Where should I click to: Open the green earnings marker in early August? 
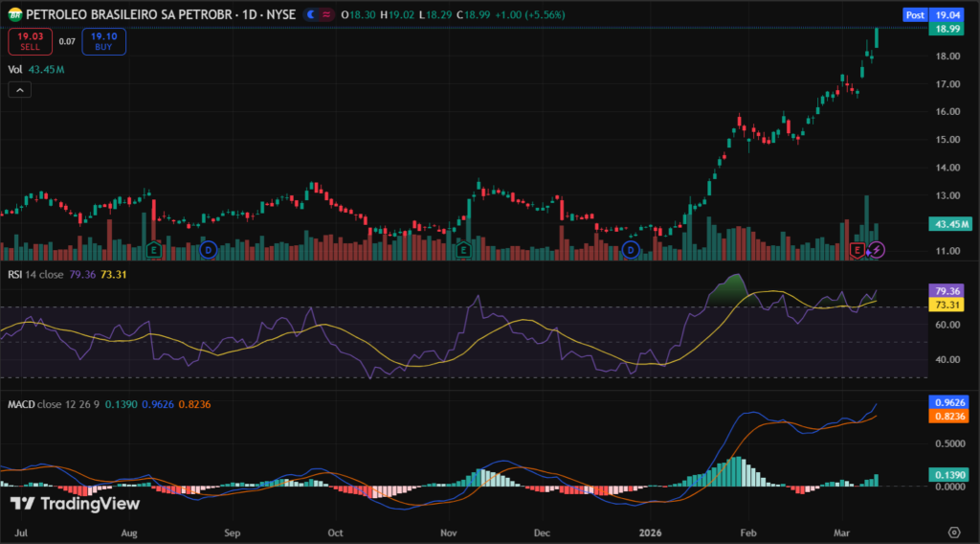[153, 250]
